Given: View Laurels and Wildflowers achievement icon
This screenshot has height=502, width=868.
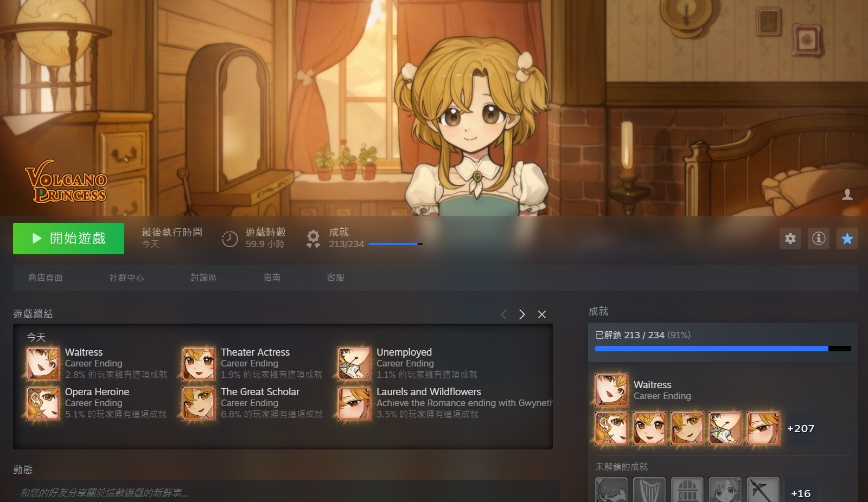Looking at the screenshot, I should pos(355,403).
